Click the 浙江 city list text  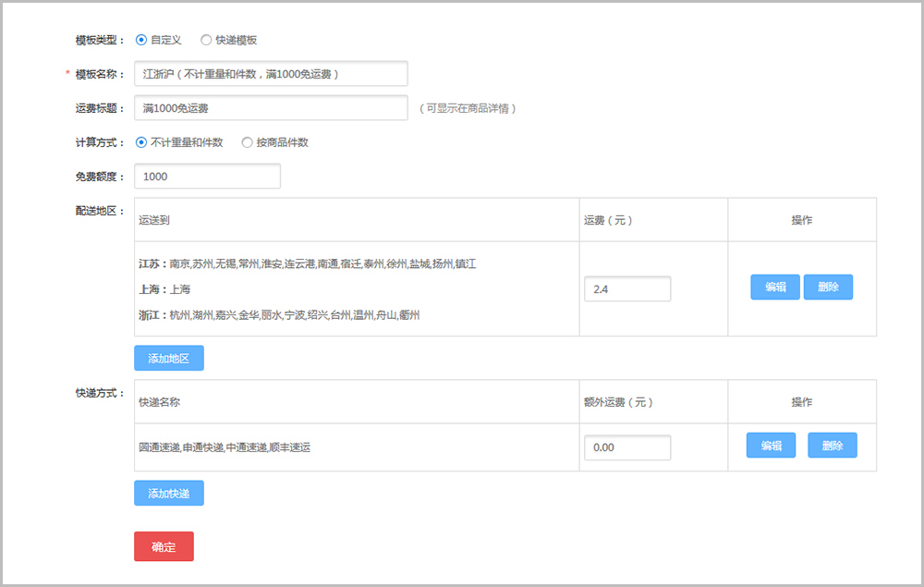(279, 315)
